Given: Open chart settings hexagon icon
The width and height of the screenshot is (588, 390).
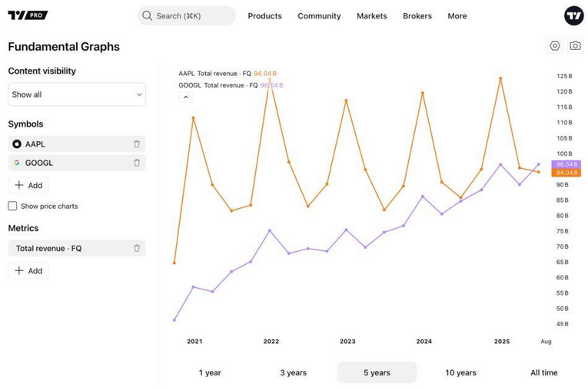Looking at the screenshot, I should pyautogui.click(x=555, y=46).
